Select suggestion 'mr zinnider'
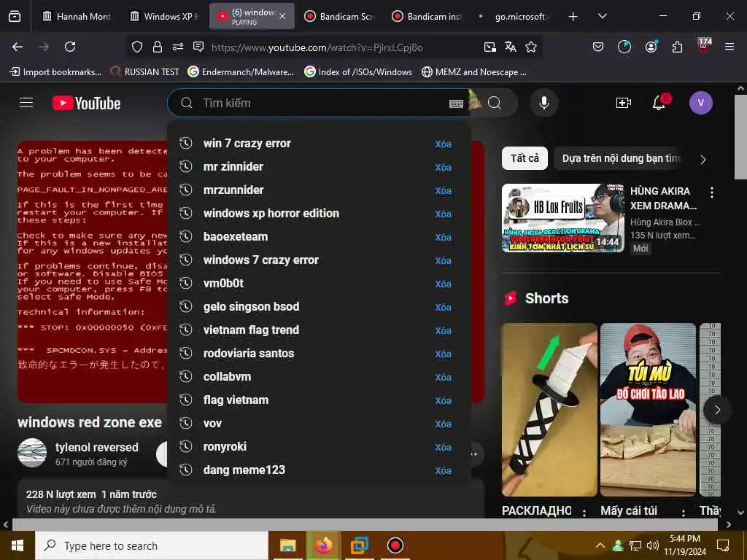This screenshot has width=747, height=560. 319,167
